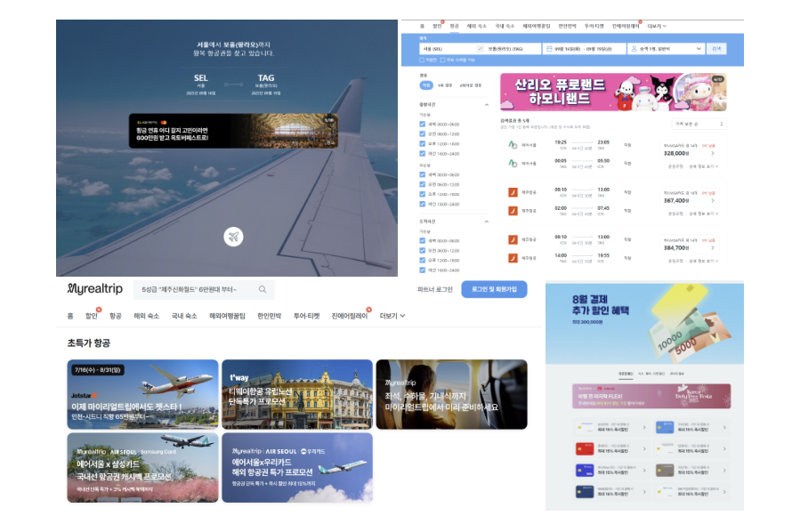
Task: Open 한인민박 in the menu above 초특가 항공
Action: pyautogui.click(x=270, y=316)
